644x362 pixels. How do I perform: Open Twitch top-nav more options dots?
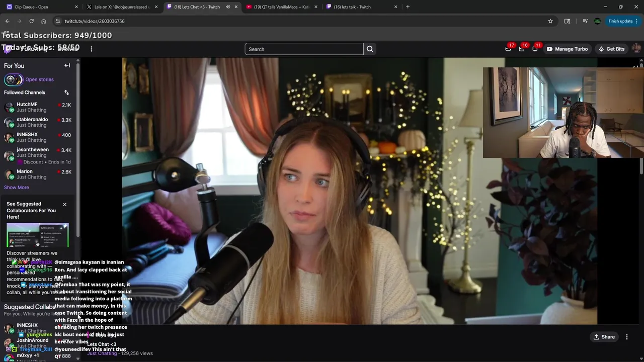tap(92, 49)
